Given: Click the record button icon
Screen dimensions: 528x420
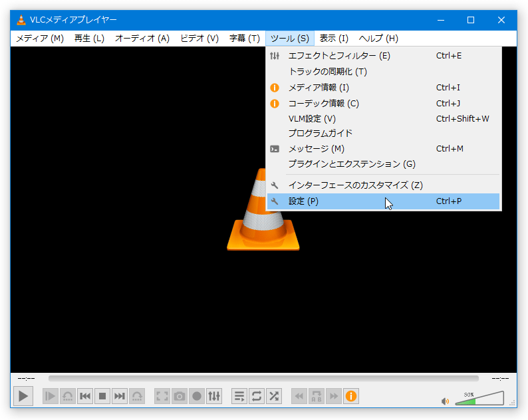Looking at the screenshot, I should (x=197, y=396).
